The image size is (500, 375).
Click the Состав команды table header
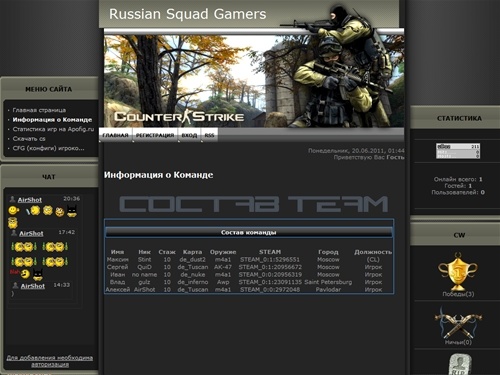tap(249, 232)
